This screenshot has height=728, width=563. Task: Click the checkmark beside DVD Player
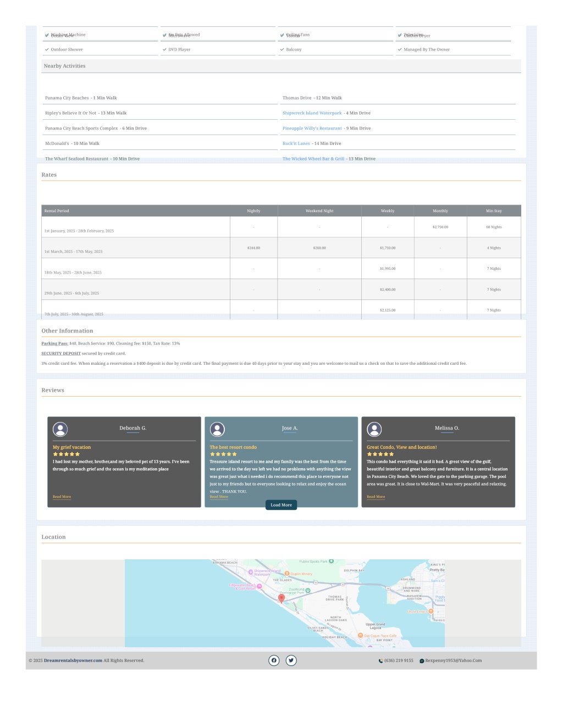164,49
